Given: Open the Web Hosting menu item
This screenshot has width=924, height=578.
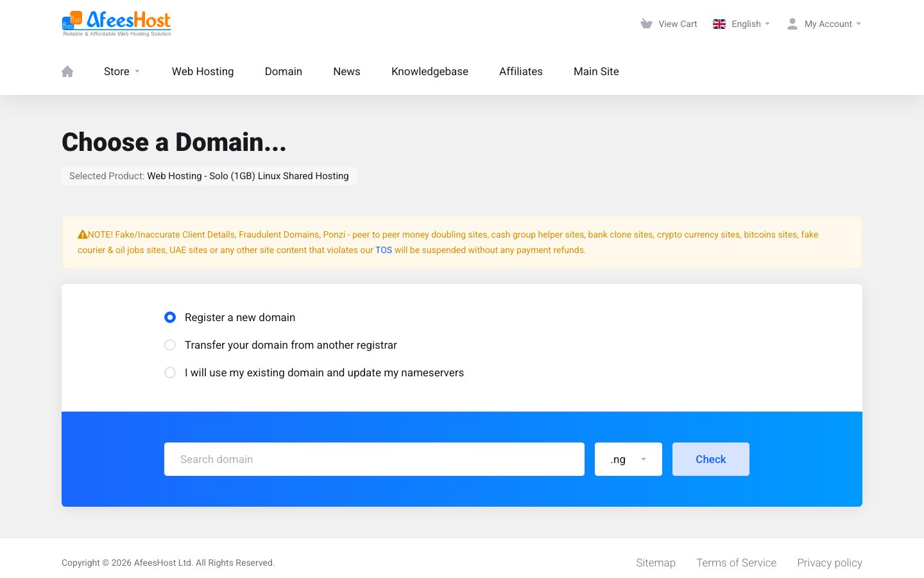Looking at the screenshot, I should click(203, 71).
